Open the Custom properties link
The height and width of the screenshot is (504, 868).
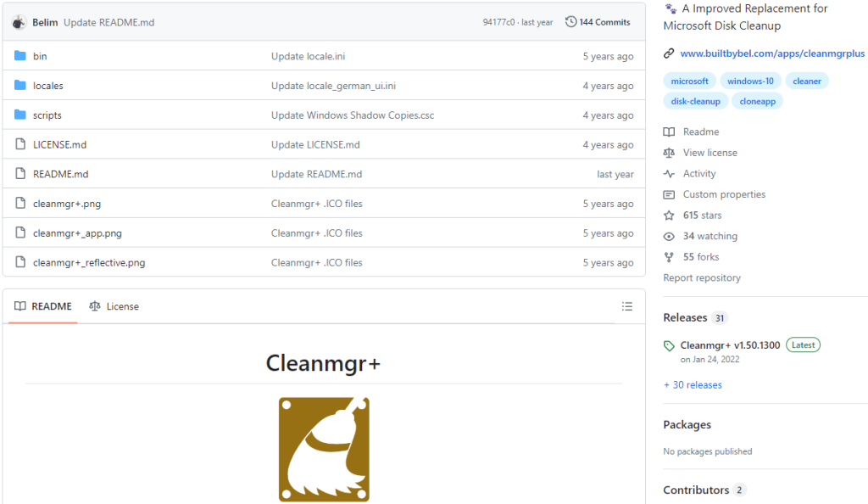click(724, 194)
